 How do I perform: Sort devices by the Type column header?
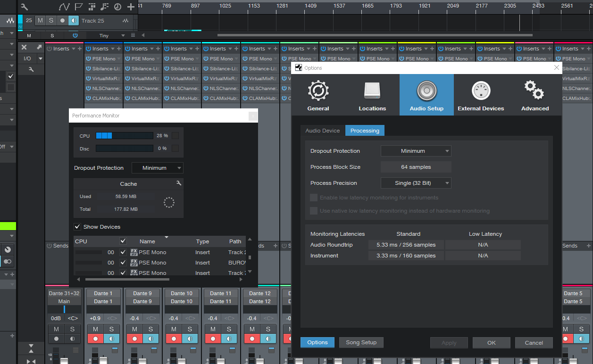point(202,241)
